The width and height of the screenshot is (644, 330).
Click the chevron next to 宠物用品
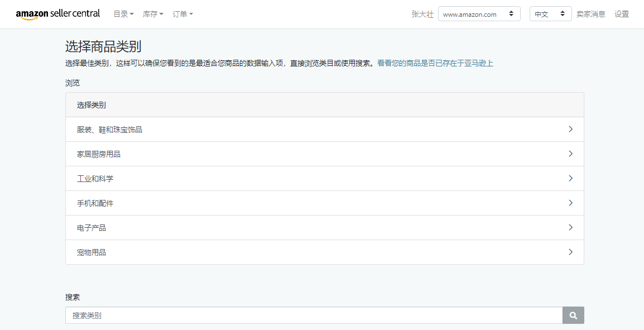click(570, 252)
